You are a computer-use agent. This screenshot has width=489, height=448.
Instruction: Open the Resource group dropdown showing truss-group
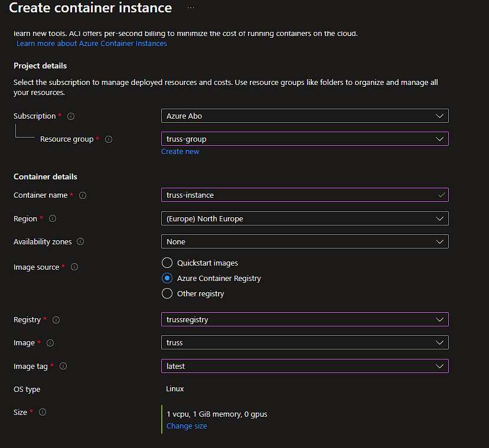coord(305,139)
